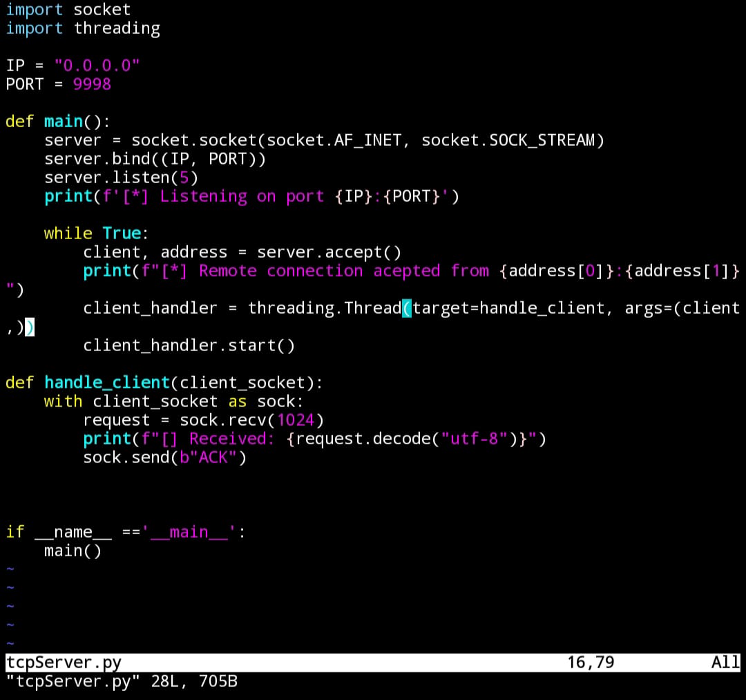Click the while True loop keyword

(x=68, y=233)
